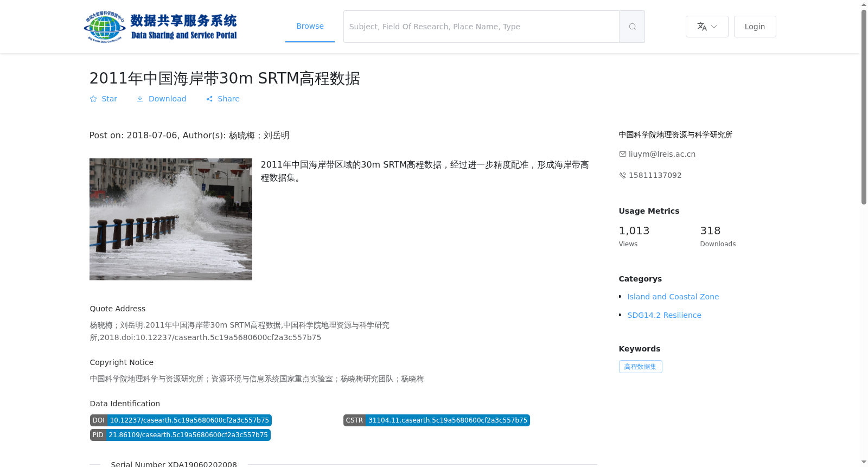Click the Post on 2018-07-06 author line

[x=189, y=136]
